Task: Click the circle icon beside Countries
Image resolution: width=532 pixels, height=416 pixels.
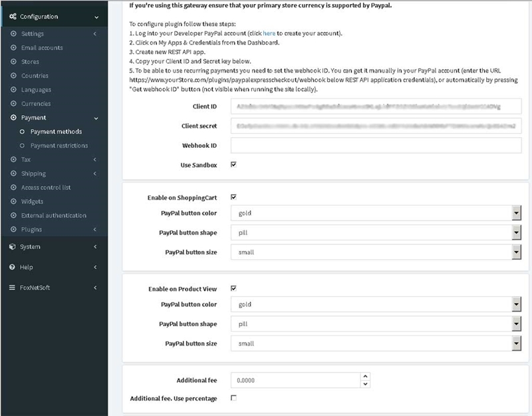Action: click(x=13, y=75)
